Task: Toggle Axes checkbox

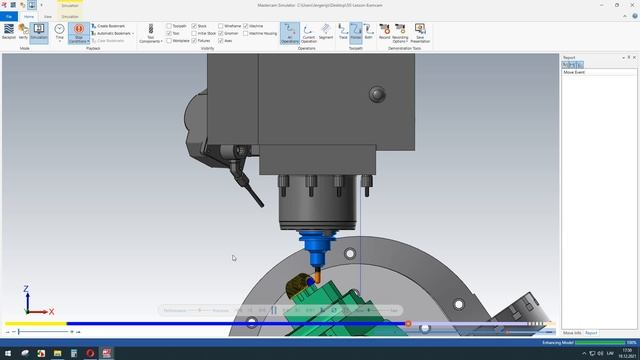Action: (x=220, y=41)
